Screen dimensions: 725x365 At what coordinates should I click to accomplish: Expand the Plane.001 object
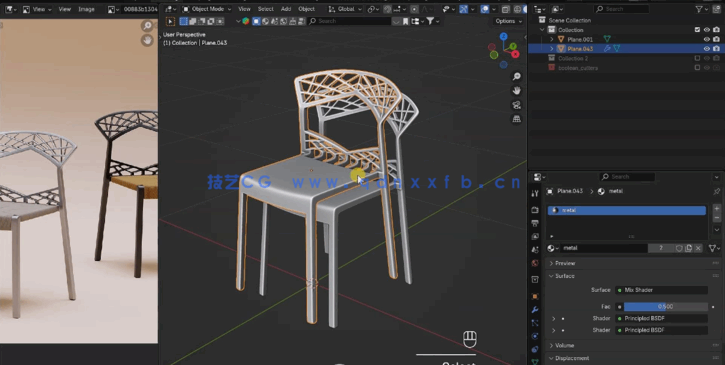point(552,39)
